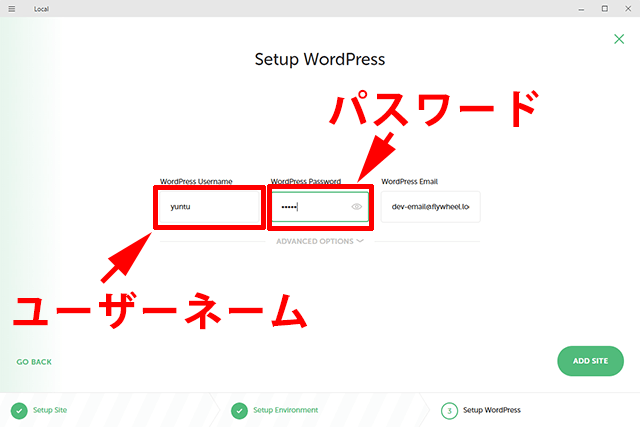Click the WordPress Email field
The height and width of the screenshot is (427, 640).
pos(430,207)
